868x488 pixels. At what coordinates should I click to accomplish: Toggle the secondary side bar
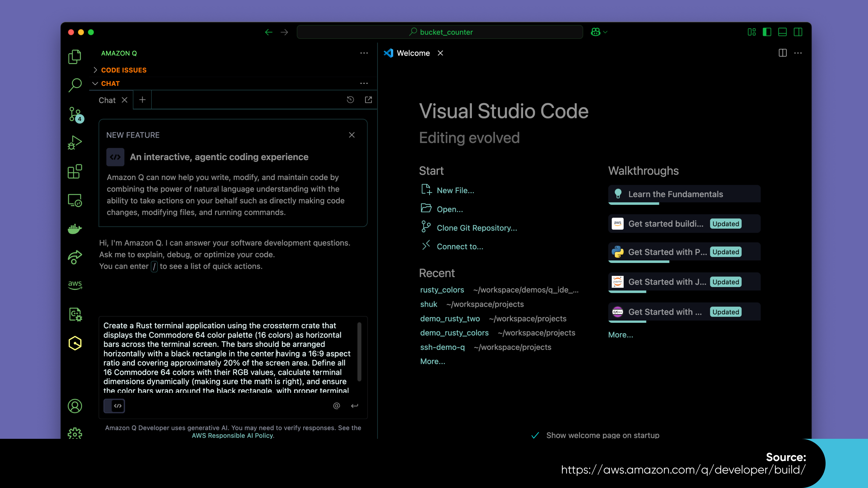(798, 32)
